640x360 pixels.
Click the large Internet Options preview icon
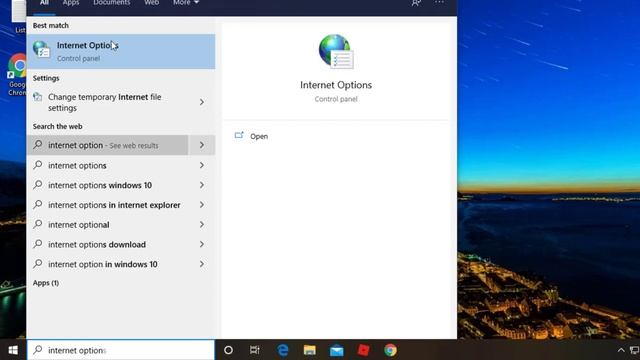(336, 51)
